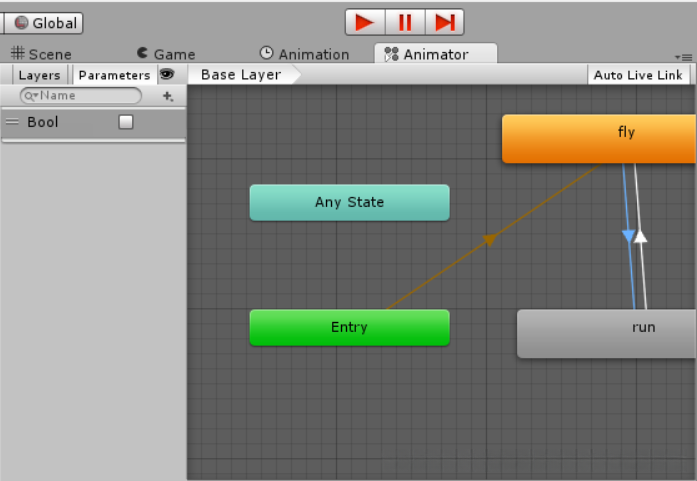Select the Animator tab
The height and width of the screenshot is (481, 697).
(436, 54)
